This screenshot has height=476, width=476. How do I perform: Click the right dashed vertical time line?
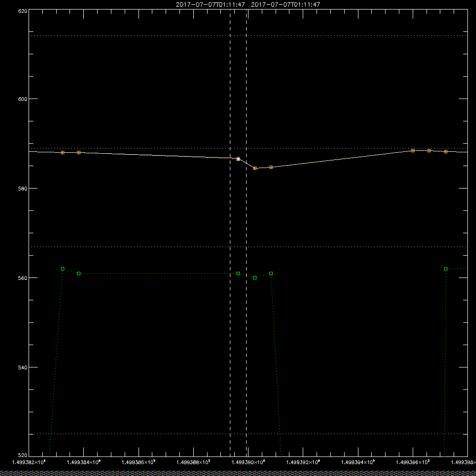tap(246, 233)
